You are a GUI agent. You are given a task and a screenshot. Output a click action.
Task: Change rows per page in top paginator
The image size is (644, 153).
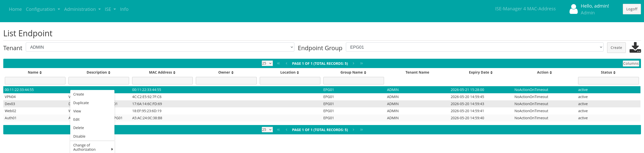(267, 64)
